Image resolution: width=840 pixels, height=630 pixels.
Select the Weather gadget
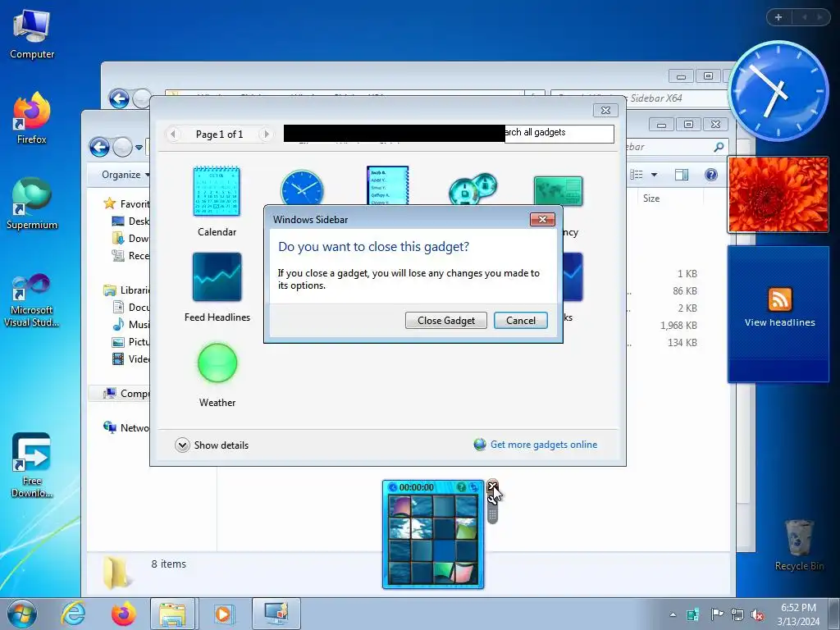217,375
